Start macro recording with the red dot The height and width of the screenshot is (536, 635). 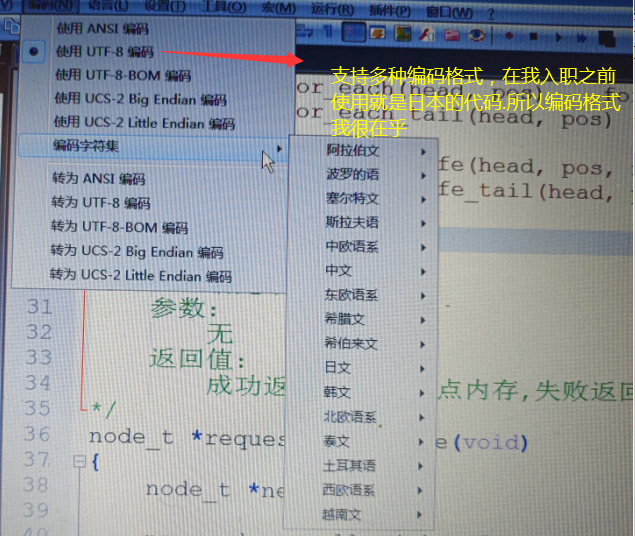[x=509, y=36]
